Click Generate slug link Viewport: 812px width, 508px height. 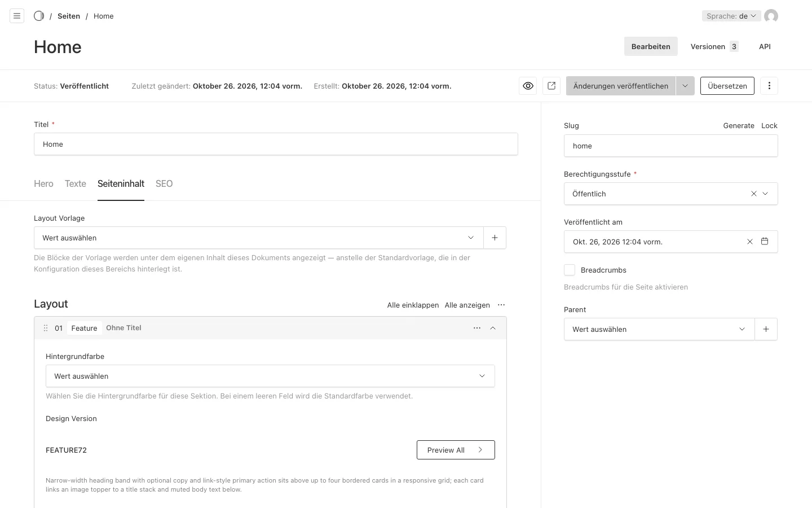coord(739,125)
